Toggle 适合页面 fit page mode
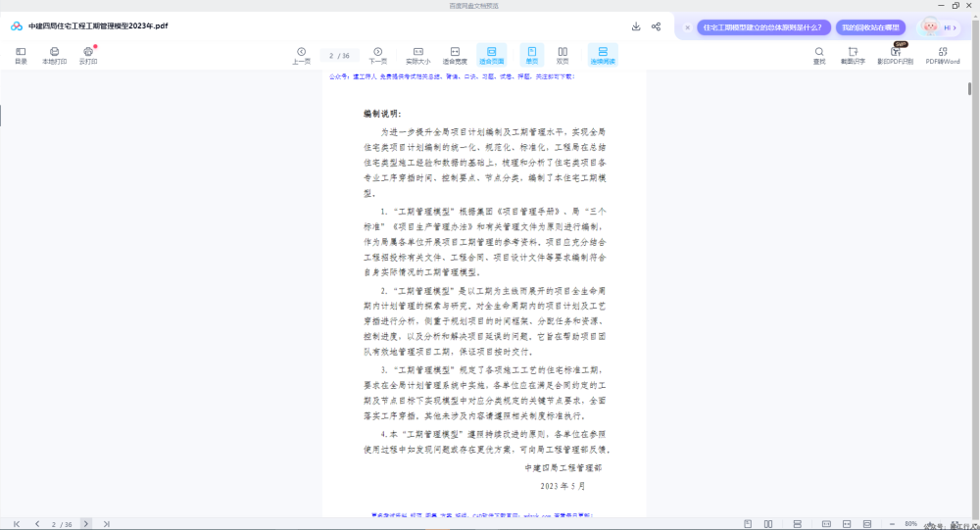The height and width of the screenshot is (530, 980). (x=492, y=55)
